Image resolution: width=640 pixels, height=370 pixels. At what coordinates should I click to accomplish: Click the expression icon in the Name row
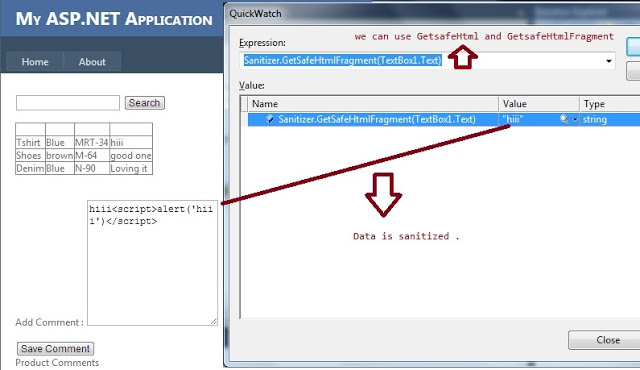click(x=269, y=119)
